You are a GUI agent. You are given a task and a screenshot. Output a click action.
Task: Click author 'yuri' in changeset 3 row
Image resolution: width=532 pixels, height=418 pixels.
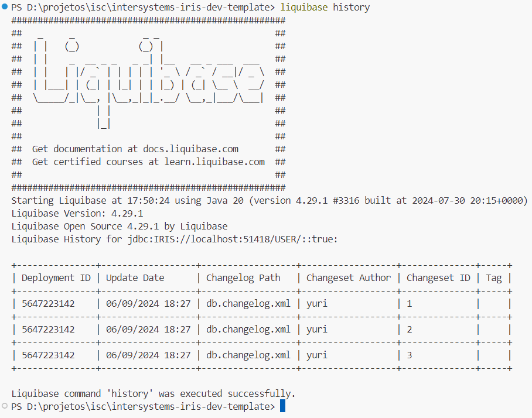[x=317, y=355]
